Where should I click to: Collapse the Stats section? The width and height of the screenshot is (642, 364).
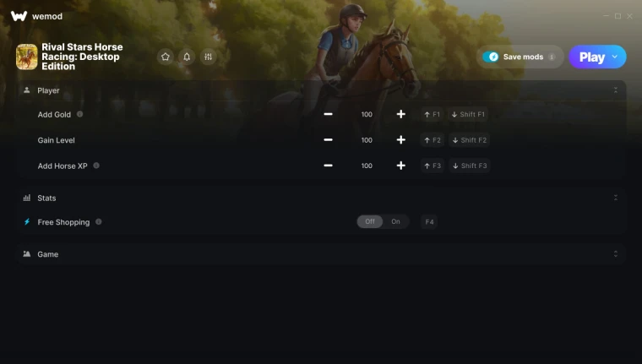615,198
